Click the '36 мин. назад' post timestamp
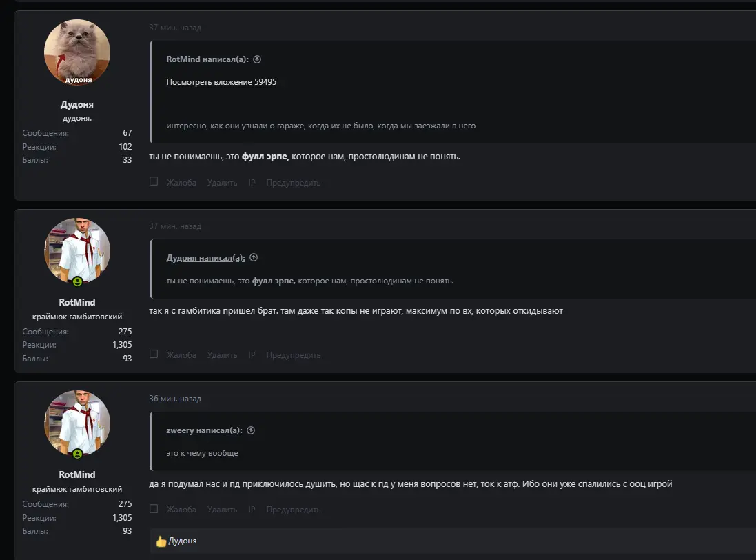This screenshot has width=756, height=560. pyautogui.click(x=175, y=399)
